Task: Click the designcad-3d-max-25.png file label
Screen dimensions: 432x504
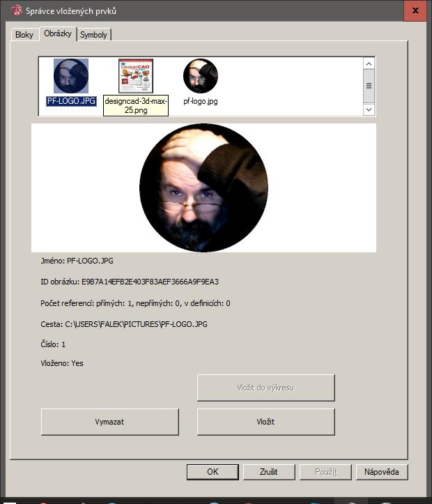Action: tap(136, 105)
